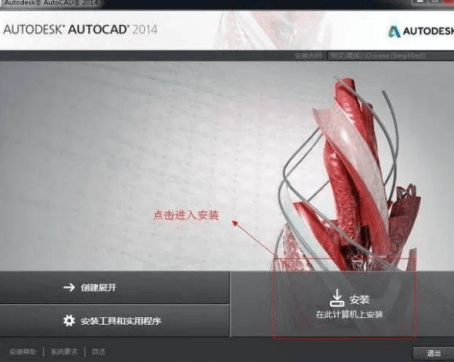Expand the installation language dropdown
Viewport: 454px width, 362px height.
pos(391,56)
